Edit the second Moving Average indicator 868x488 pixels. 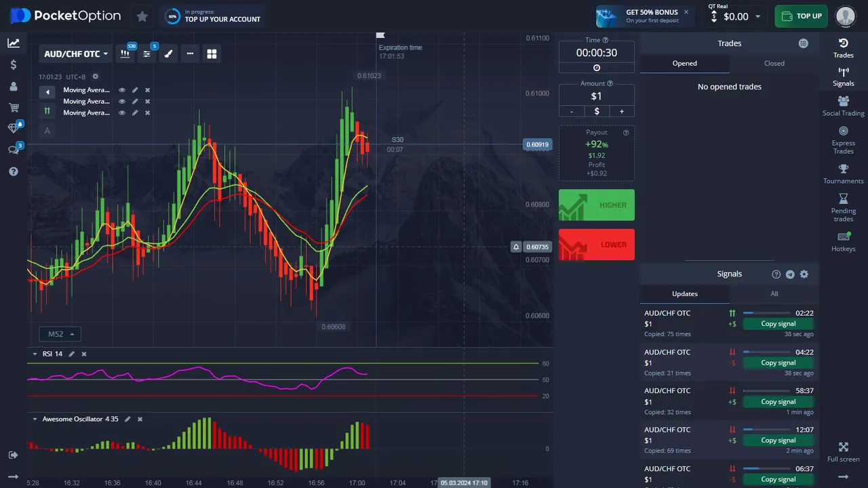[x=135, y=102]
